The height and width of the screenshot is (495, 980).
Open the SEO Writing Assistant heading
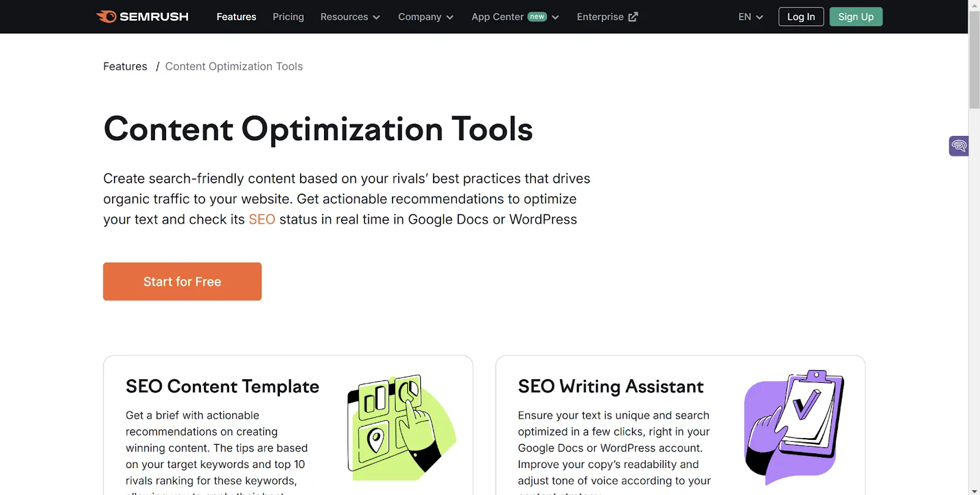pos(611,387)
